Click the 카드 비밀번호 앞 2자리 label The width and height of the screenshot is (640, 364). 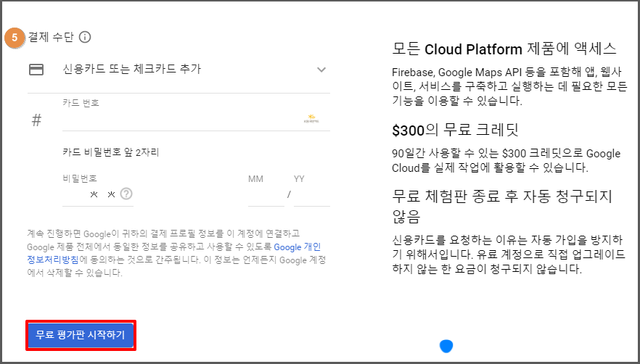point(110,153)
